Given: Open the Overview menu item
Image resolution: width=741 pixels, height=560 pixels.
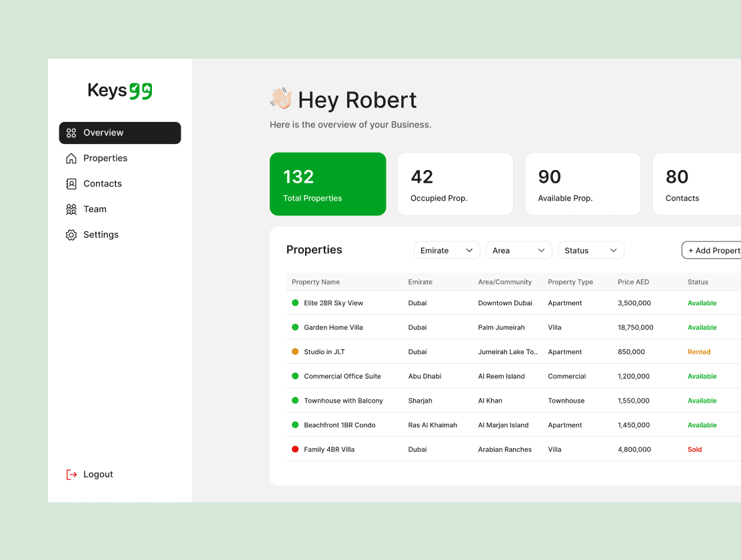Looking at the screenshot, I should [120, 133].
